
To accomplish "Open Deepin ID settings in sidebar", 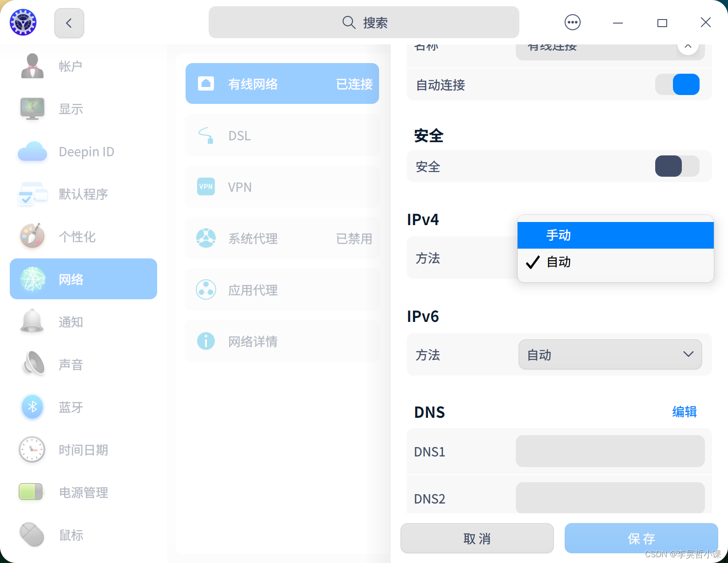I will click(83, 151).
